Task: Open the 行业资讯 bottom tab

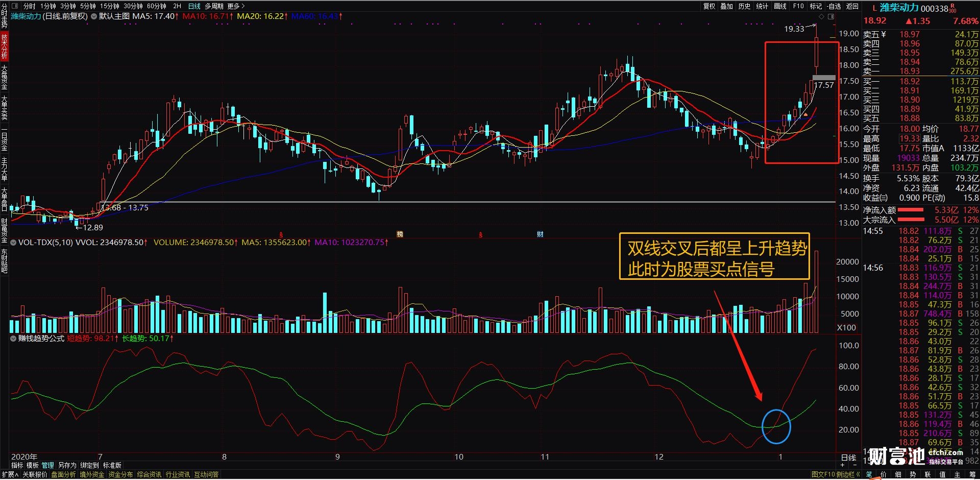Action: coord(178,474)
